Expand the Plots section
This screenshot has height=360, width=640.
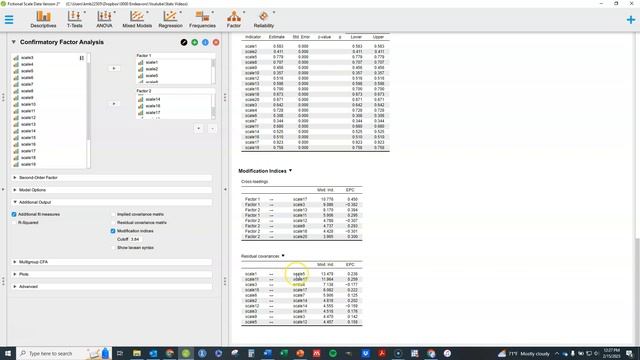pyautogui.click(x=112, y=274)
